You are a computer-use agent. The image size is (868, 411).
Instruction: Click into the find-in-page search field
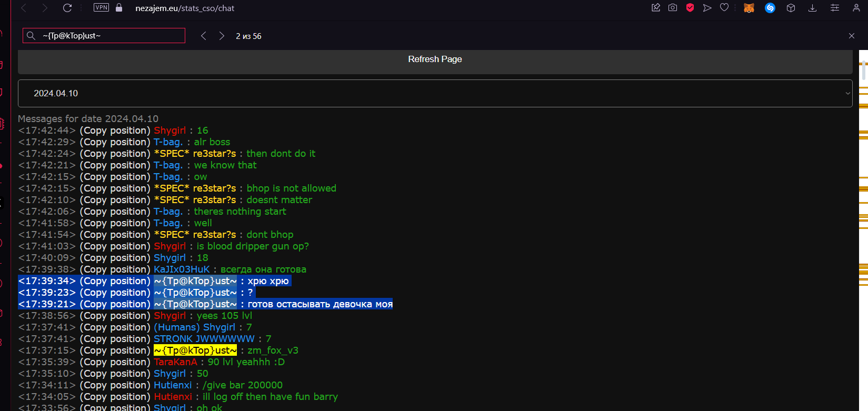[111, 36]
